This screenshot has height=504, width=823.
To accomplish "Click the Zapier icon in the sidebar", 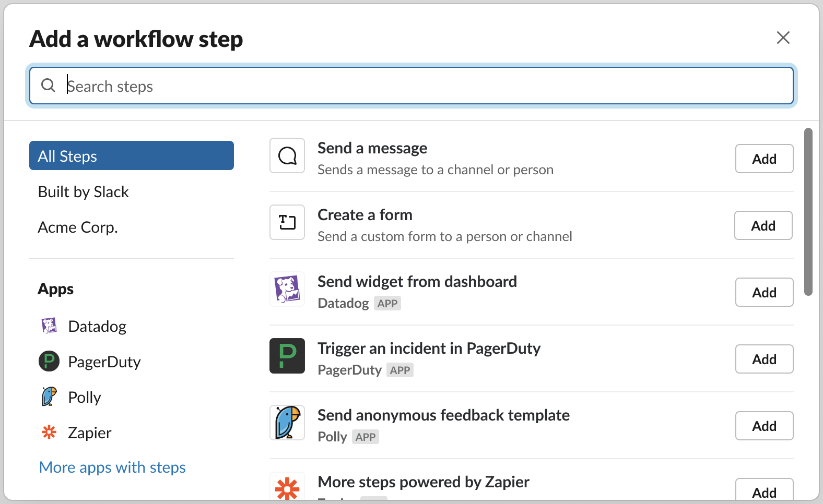I will 49,432.
